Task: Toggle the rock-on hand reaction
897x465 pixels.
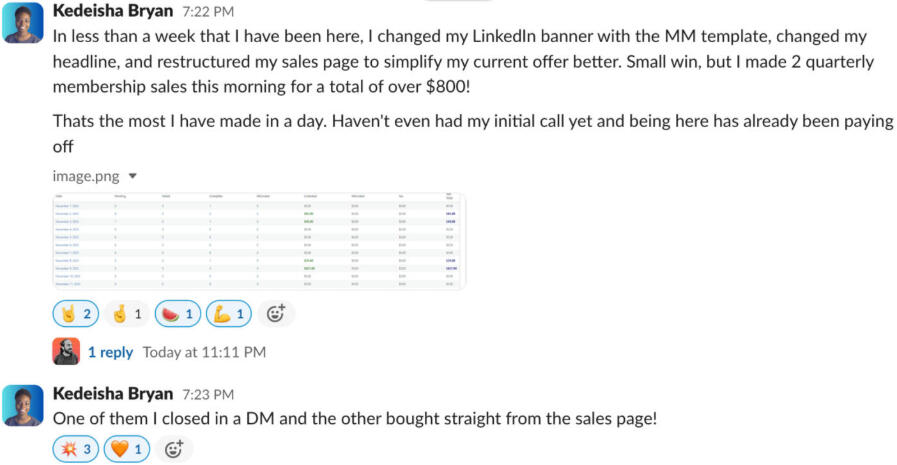Action: coord(75,314)
